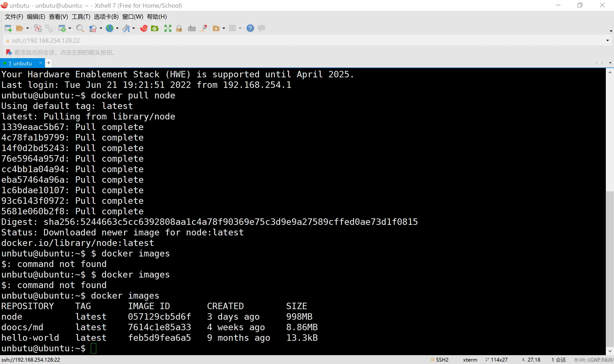Launch Xftp green transfer icon
Image resolution: width=614 pixels, height=364 pixels.
pos(154,28)
